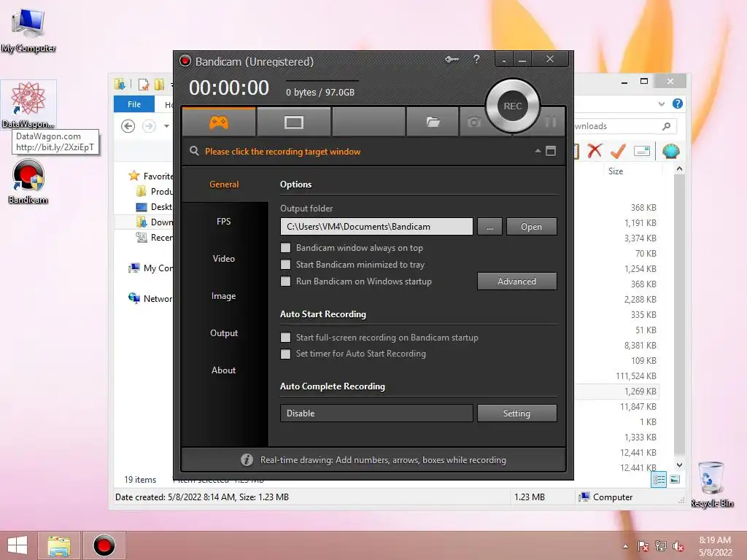Open the Output settings tab
This screenshot has height=560, width=747.
224,332
